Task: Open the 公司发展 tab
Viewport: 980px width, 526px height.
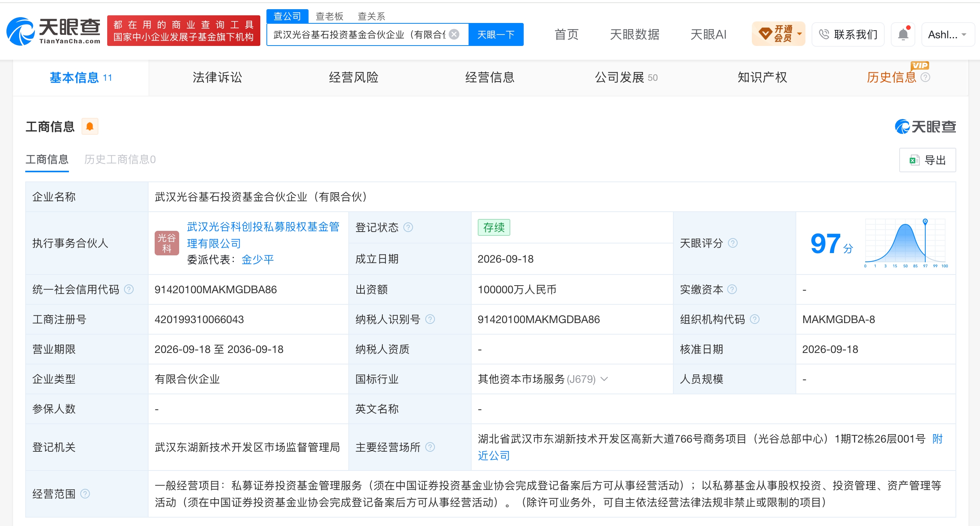Action: pyautogui.click(x=626, y=77)
